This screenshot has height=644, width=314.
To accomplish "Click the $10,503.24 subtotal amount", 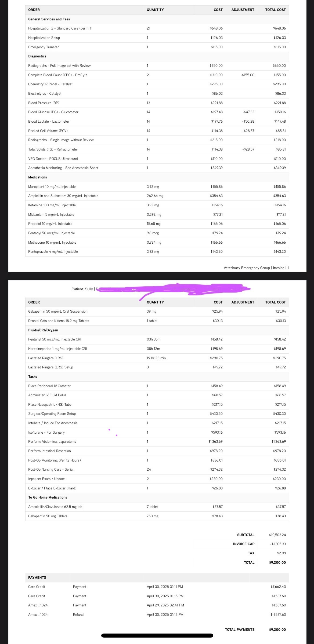I will pos(277,535).
